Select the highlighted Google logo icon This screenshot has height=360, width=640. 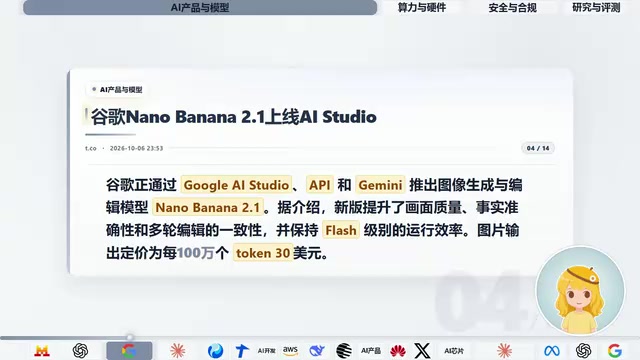[x=129, y=351]
